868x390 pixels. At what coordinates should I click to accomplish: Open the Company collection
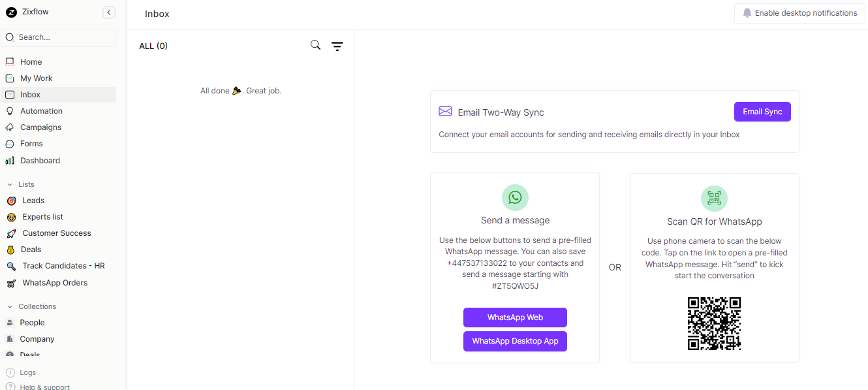click(37, 338)
